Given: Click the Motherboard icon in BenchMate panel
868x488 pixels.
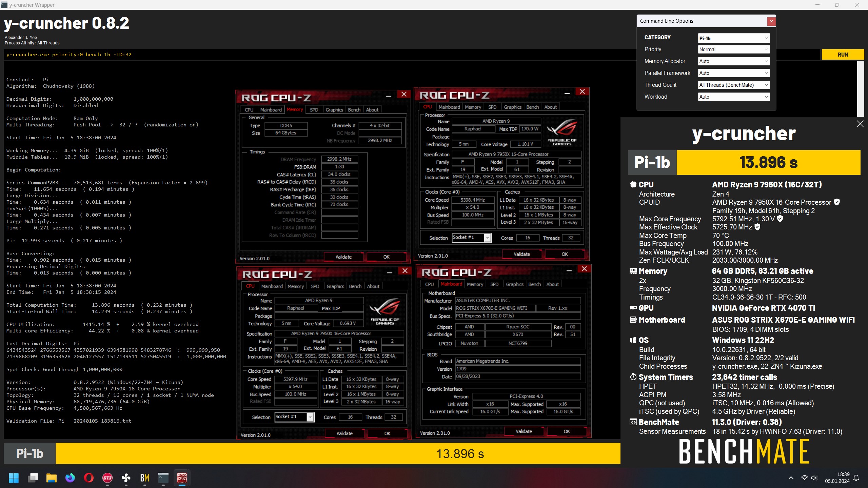Looking at the screenshot, I should 633,320.
